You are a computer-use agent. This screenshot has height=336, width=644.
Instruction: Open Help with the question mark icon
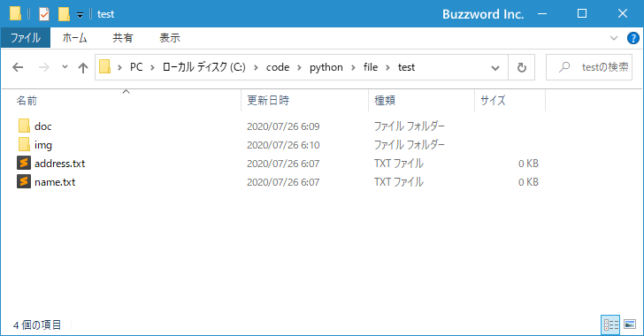click(x=632, y=38)
